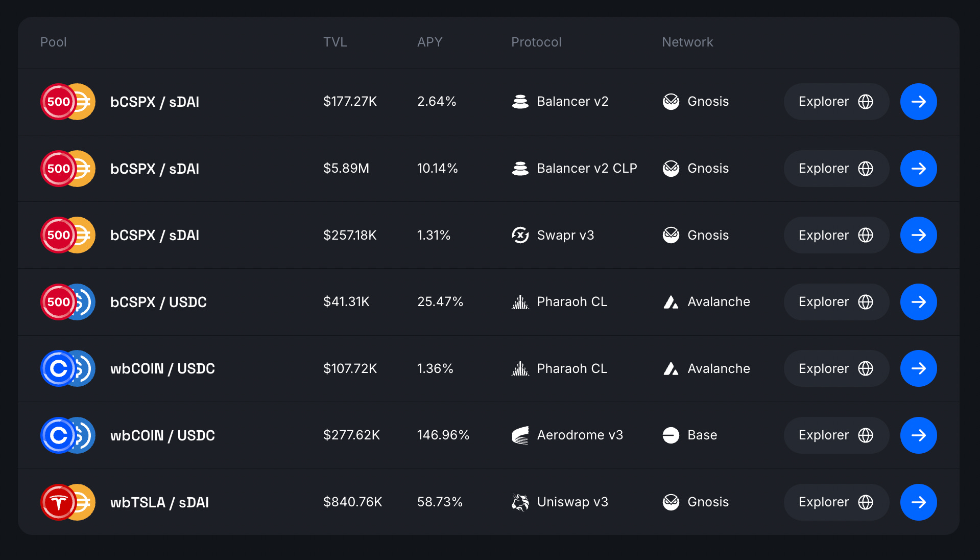Click Balancer v2 protocol icon
Screen dimensions: 980x560
tap(520, 102)
